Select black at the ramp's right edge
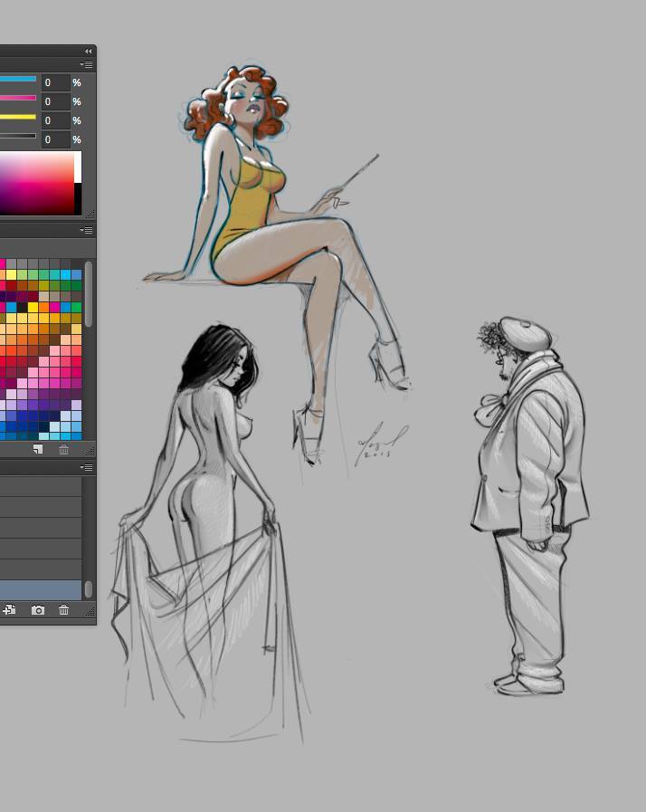Viewport: 646px width, 812px height. (x=78, y=199)
